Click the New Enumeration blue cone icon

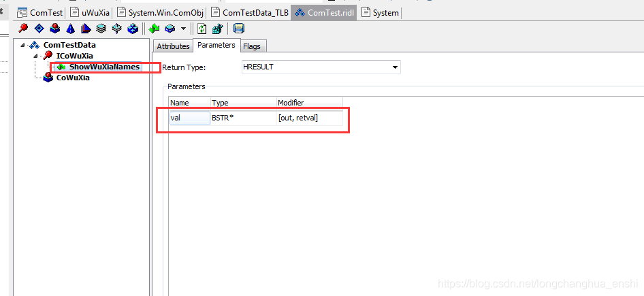71,29
